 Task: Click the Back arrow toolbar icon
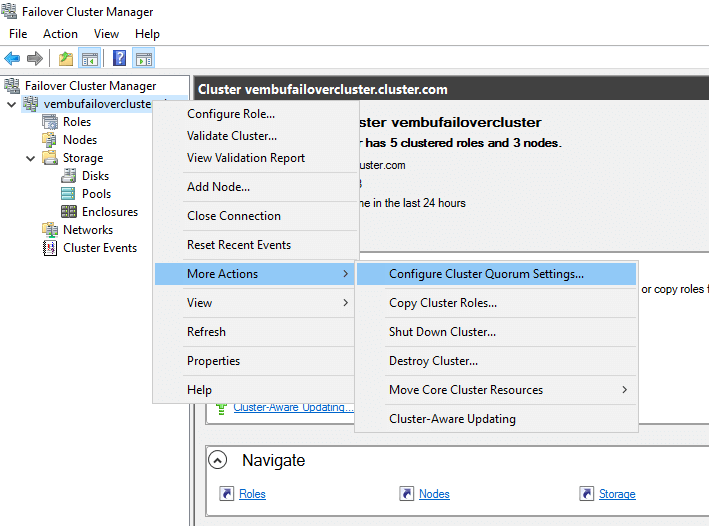click(x=12, y=58)
